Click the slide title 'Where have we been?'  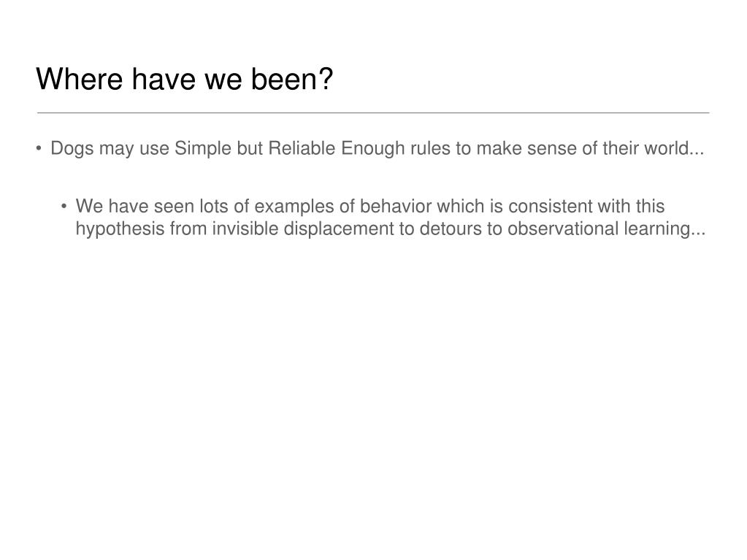184,79
